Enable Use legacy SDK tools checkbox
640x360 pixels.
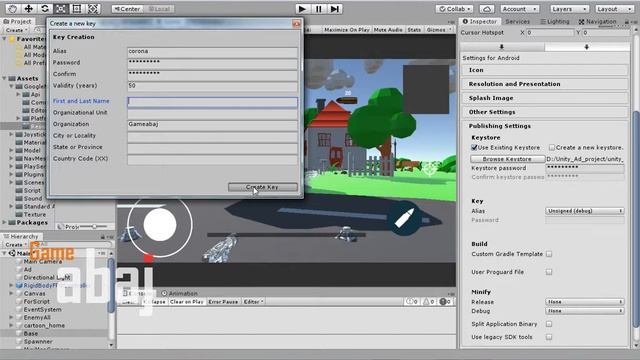pyautogui.click(x=549, y=337)
